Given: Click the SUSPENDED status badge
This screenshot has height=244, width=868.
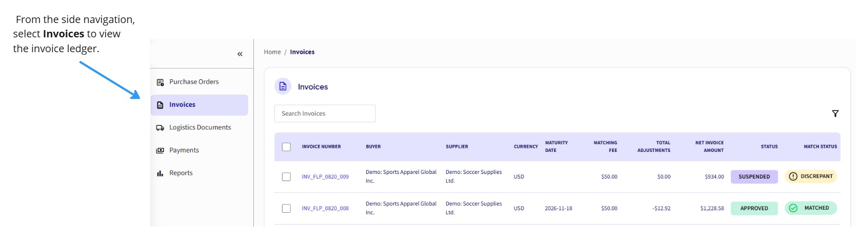Looking at the screenshot, I should point(754,176).
